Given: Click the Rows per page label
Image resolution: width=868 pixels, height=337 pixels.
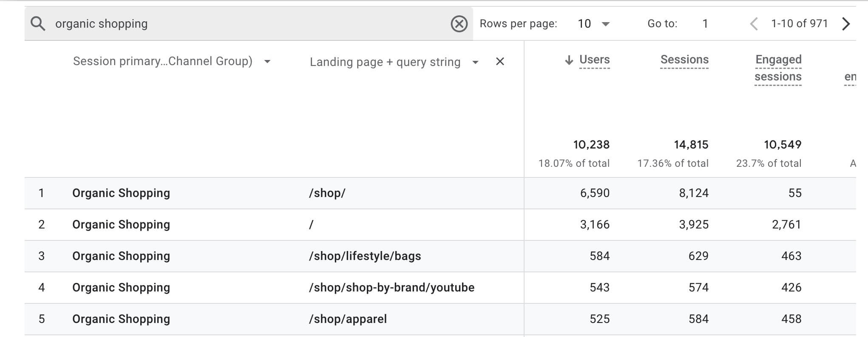Looking at the screenshot, I should (x=518, y=24).
